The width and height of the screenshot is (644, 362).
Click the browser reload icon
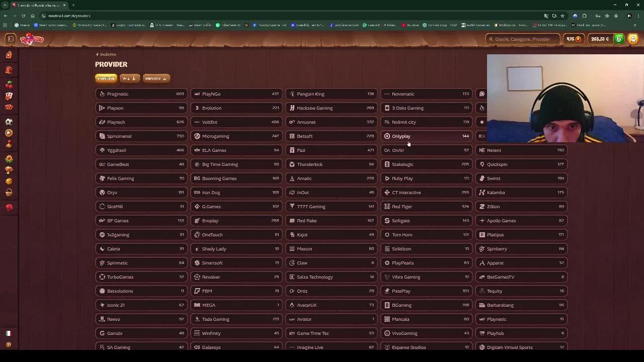click(x=23, y=16)
